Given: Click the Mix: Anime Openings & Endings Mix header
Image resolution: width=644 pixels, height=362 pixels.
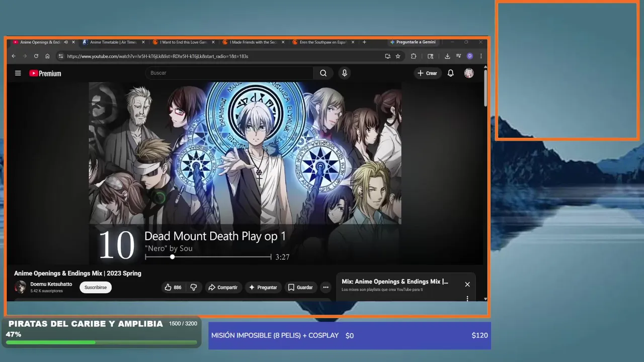Looking at the screenshot, I should [x=395, y=282].
